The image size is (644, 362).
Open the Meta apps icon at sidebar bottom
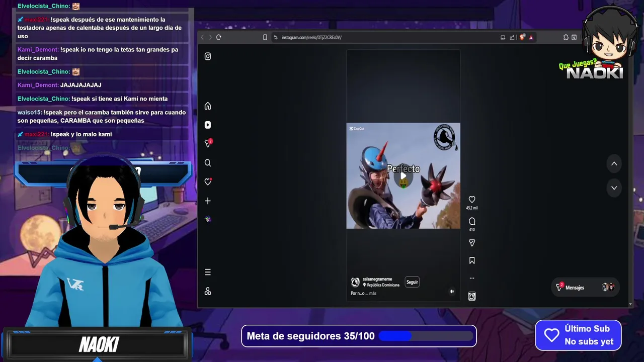click(208, 291)
